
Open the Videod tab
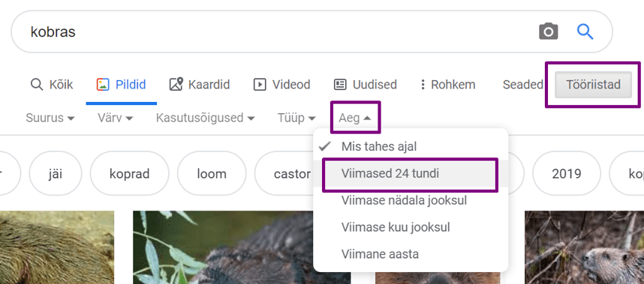[281, 85]
